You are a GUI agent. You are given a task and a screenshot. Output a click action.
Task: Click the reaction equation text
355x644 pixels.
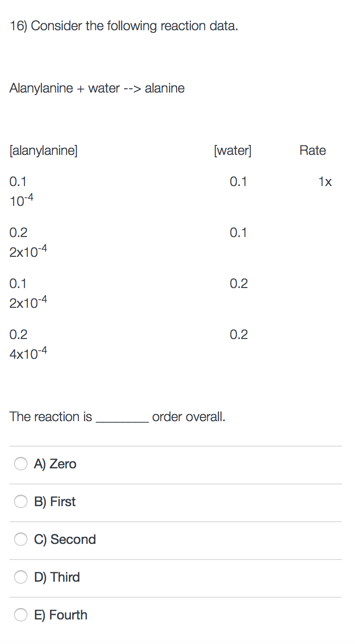[x=97, y=88]
